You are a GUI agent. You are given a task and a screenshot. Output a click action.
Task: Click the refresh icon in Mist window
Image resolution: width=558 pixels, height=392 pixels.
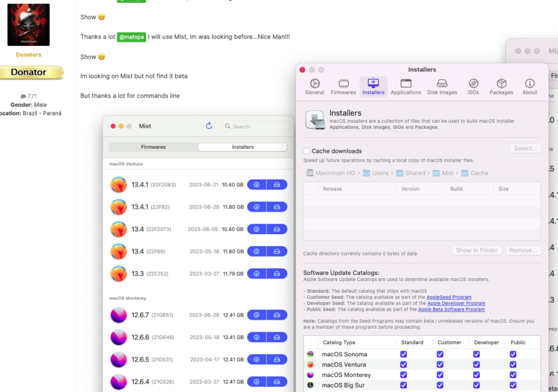209,125
